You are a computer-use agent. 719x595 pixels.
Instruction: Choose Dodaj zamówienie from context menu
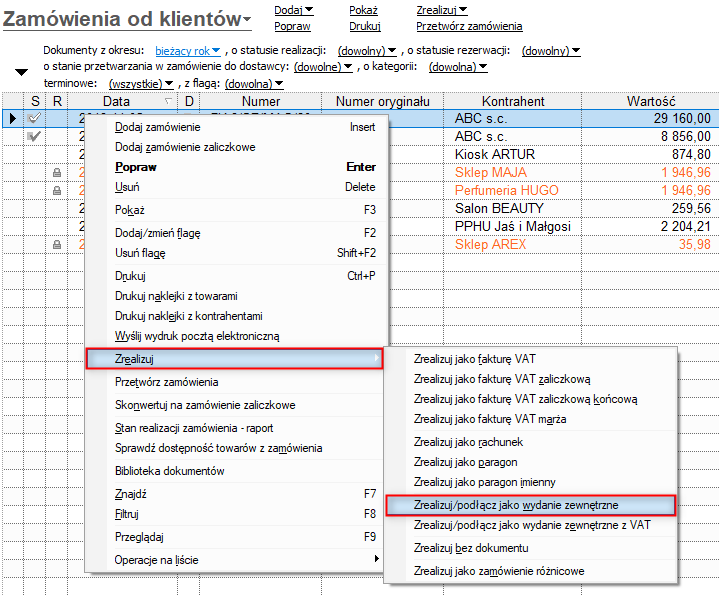coord(235,127)
